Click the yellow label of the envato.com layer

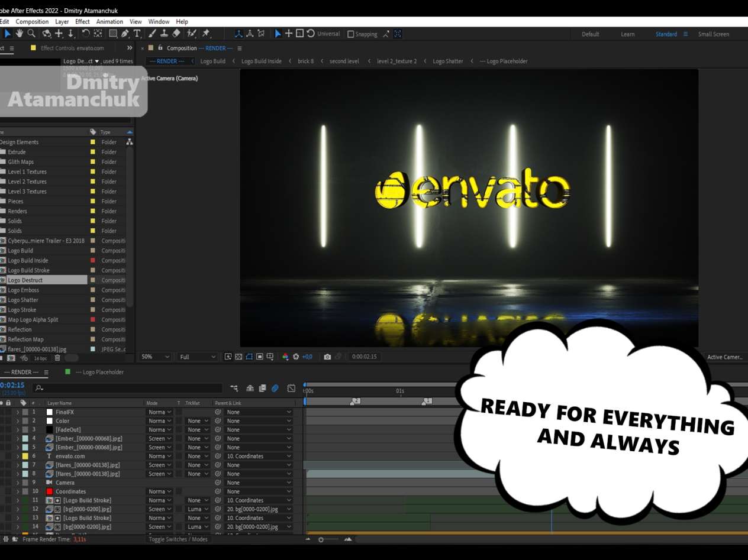tap(25, 456)
